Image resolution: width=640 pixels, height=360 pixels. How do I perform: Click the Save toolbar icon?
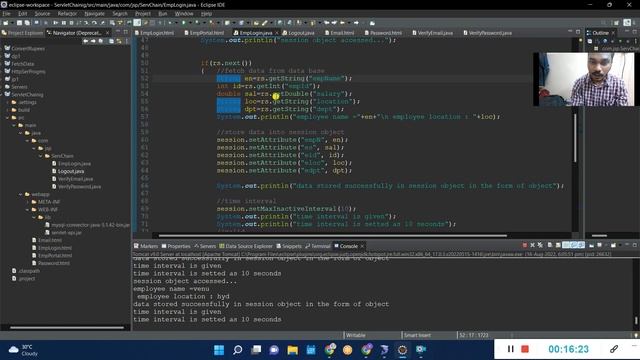[x=19, y=23]
